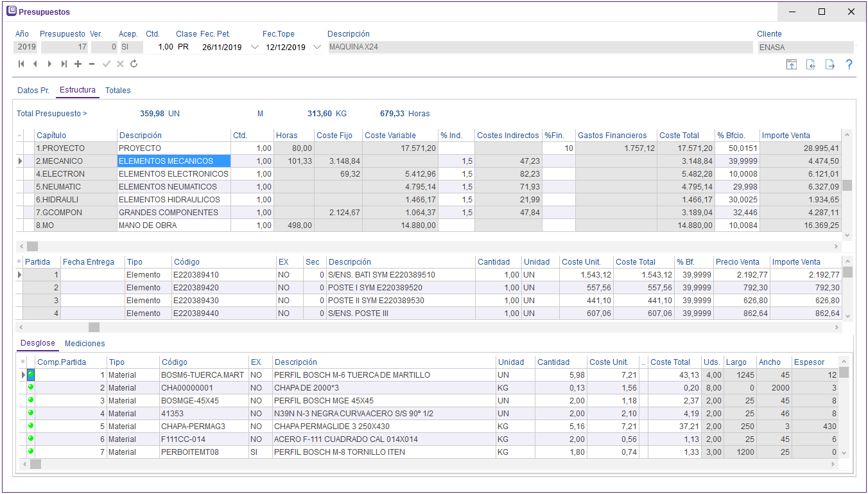
Task: Open the Fec.Tope date dropdown
Action: 317,48
